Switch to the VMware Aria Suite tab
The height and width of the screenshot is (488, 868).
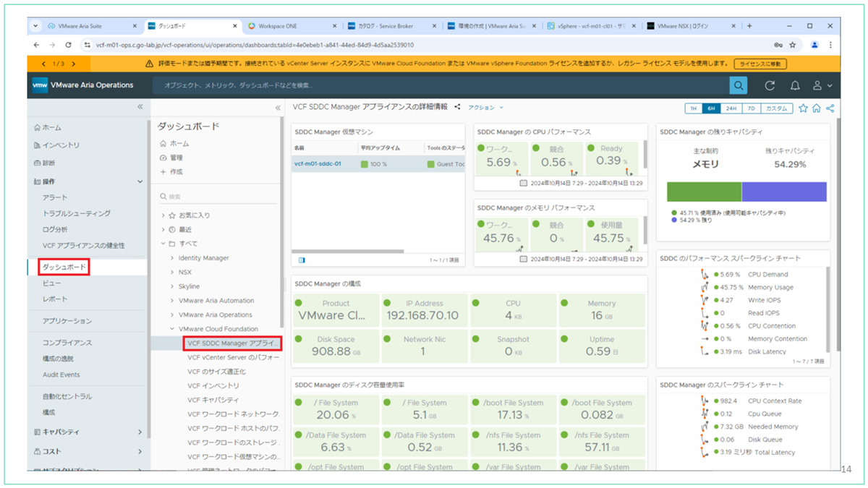[90, 26]
